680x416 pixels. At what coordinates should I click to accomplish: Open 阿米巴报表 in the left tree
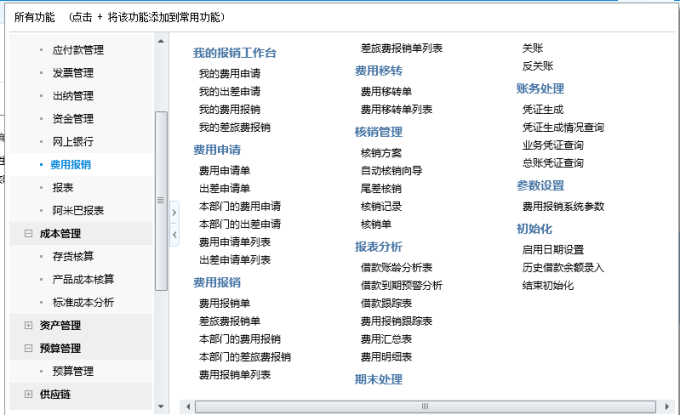[x=77, y=210]
